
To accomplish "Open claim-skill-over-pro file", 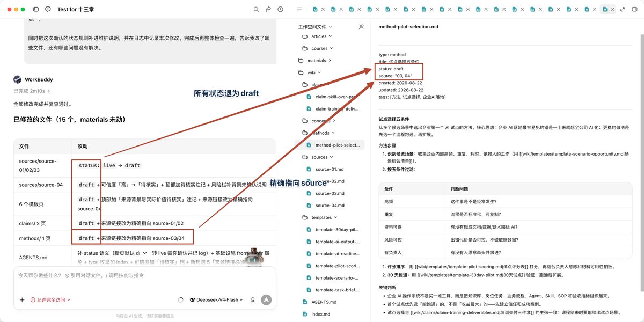I will point(333,97).
